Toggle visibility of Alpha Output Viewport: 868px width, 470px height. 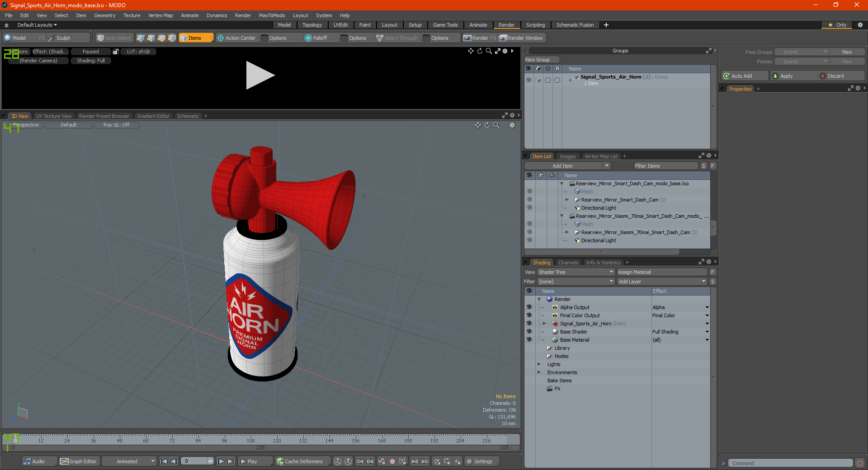[x=529, y=307]
